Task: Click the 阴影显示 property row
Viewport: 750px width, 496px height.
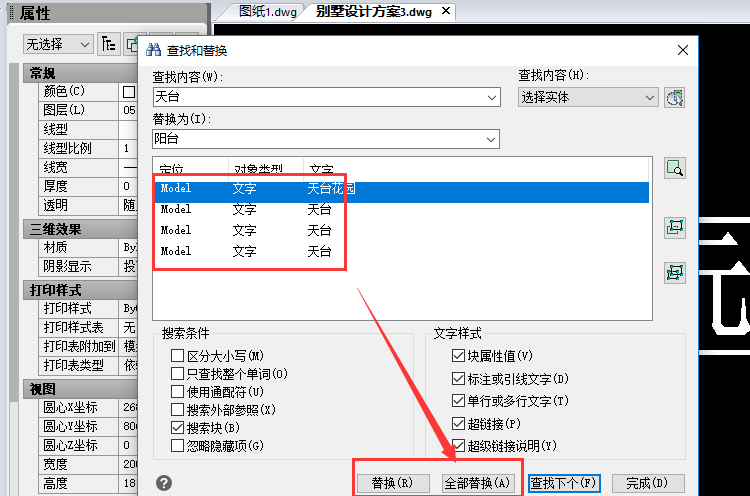Action: [x=88, y=266]
